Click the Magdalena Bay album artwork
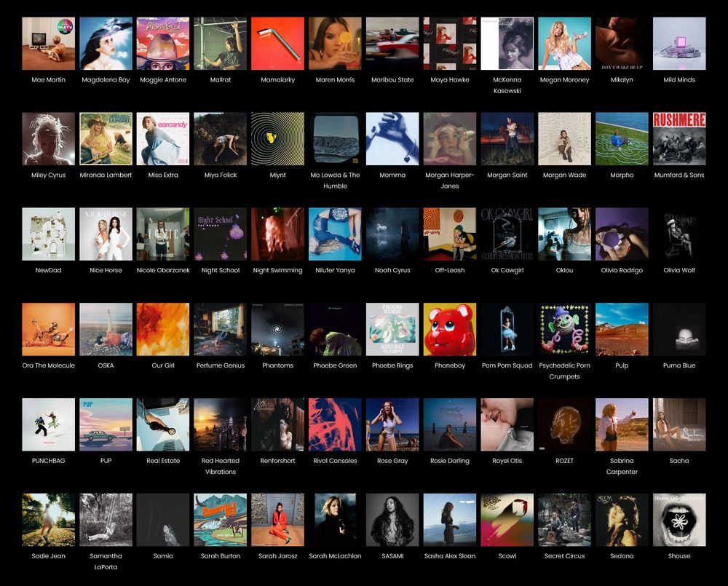 (106, 44)
